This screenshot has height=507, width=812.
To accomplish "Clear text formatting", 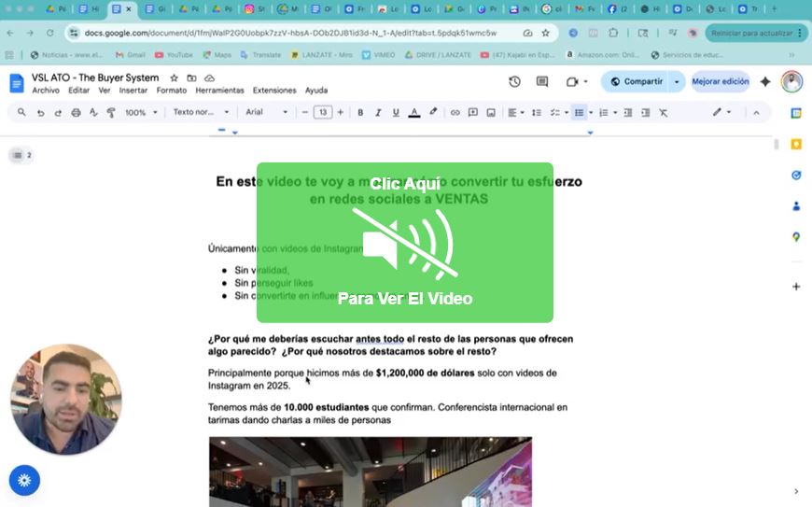I will pos(663,112).
